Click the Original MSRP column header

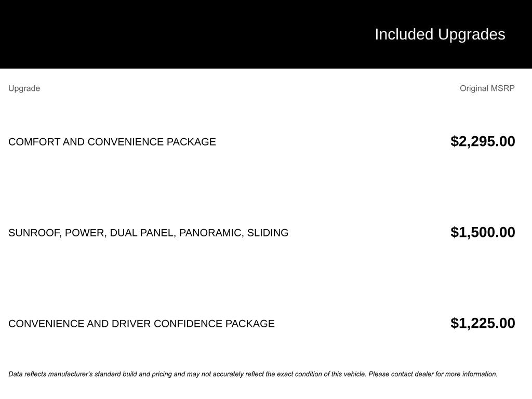pyautogui.click(x=487, y=88)
